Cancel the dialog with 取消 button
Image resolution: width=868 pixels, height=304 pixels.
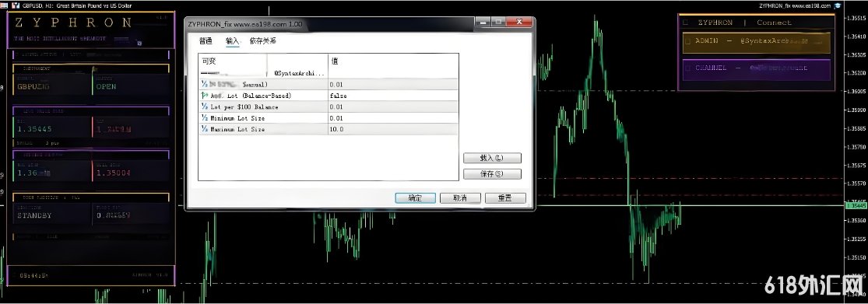pos(460,198)
